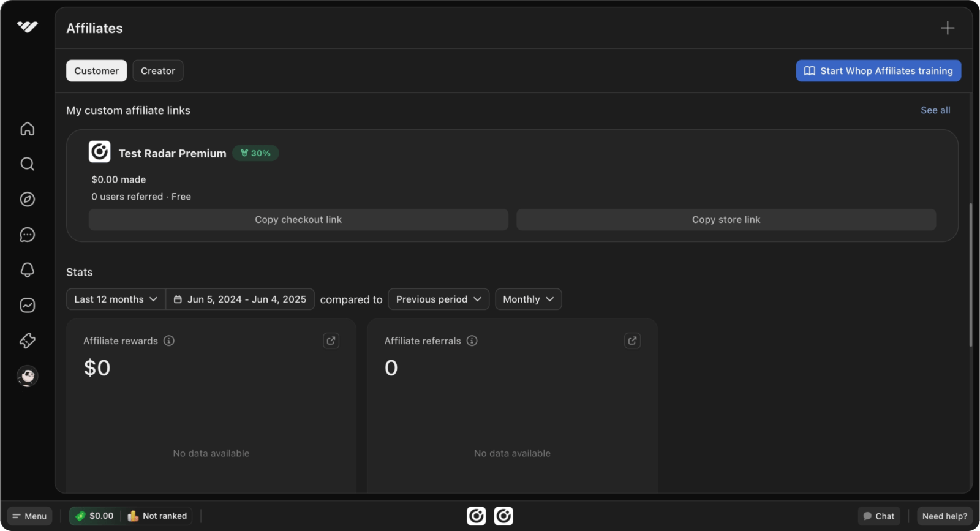The height and width of the screenshot is (531, 980).
Task: Open the analytics chart sidebar icon
Action: click(28, 305)
